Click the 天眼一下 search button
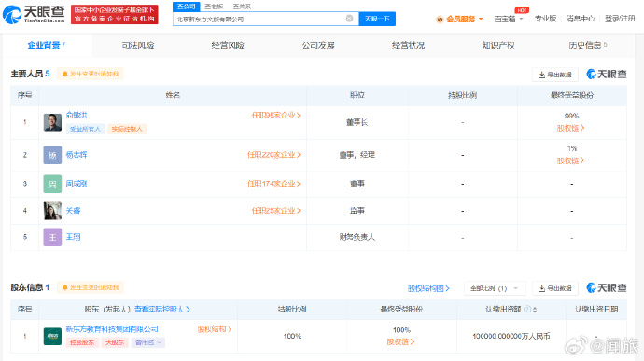644x361 pixels. pyautogui.click(x=377, y=19)
